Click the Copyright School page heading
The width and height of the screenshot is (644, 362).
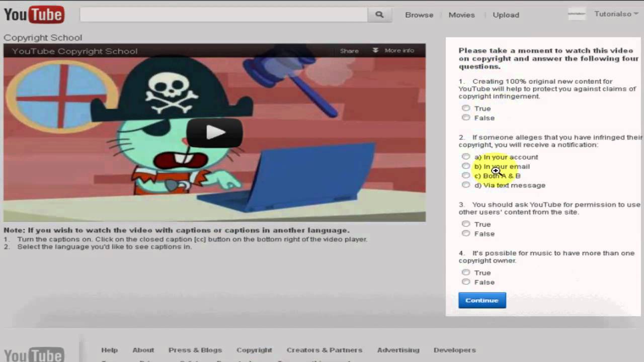(43, 38)
